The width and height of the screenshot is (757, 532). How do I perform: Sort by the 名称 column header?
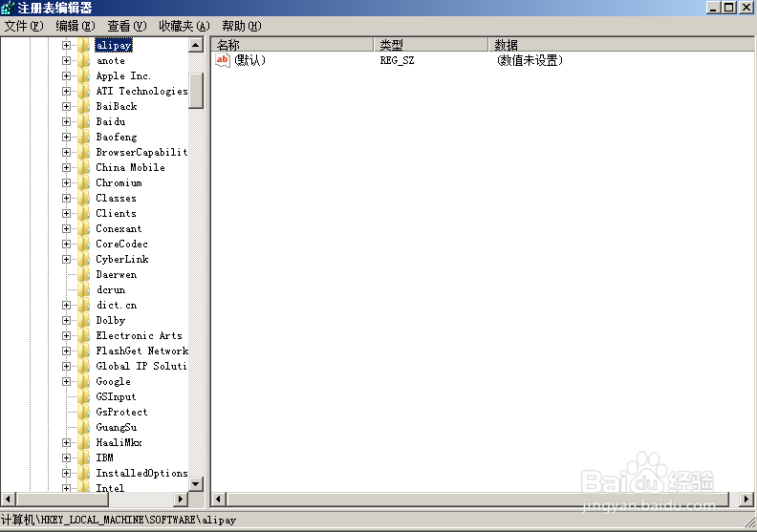[x=292, y=45]
